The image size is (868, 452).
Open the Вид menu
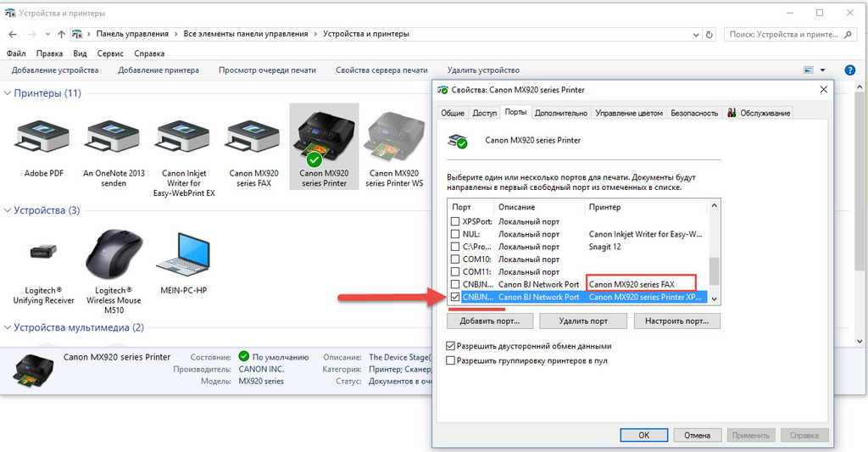[x=80, y=53]
